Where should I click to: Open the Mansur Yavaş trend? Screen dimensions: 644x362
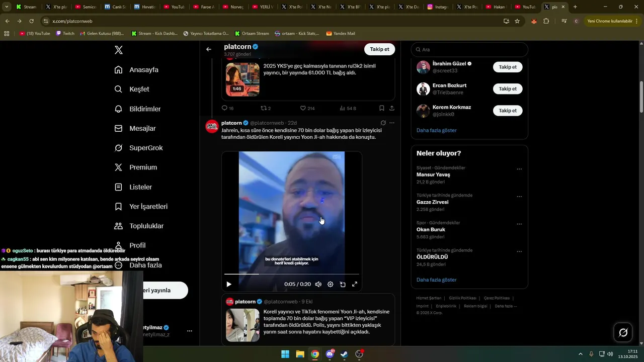[x=433, y=174]
